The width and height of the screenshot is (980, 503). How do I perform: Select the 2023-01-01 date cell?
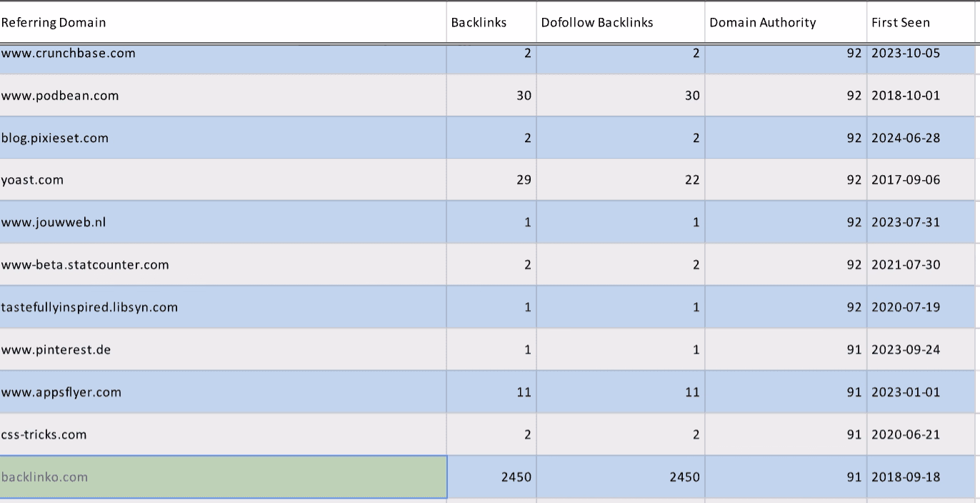[x=921, y=392]
